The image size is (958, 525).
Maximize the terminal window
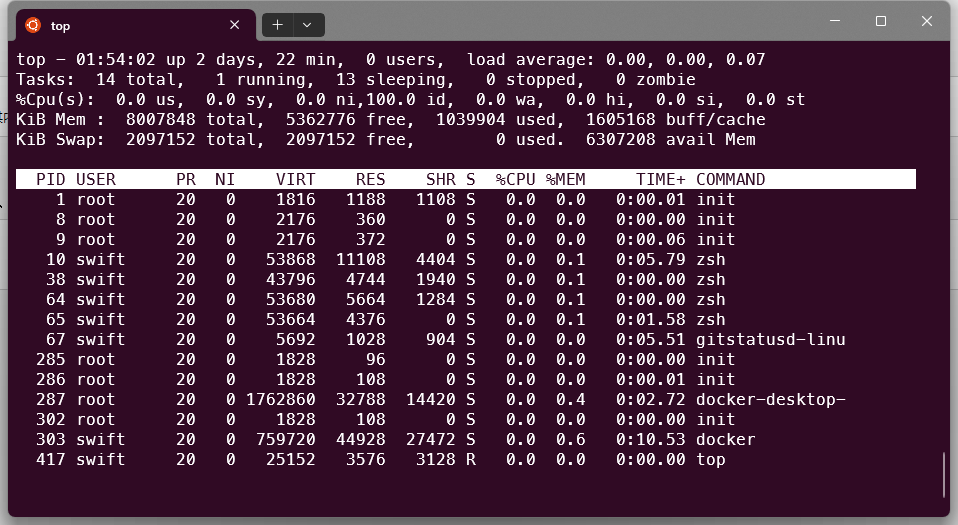881,21
